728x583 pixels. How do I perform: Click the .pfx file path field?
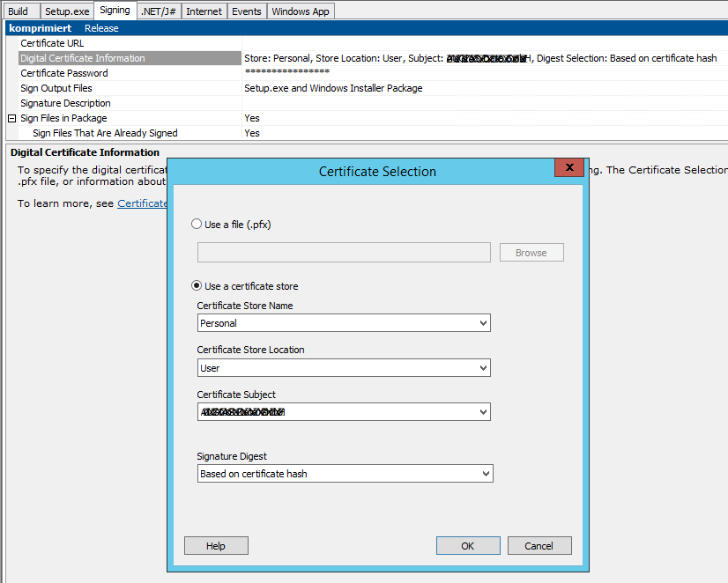[x=344, y=253]
